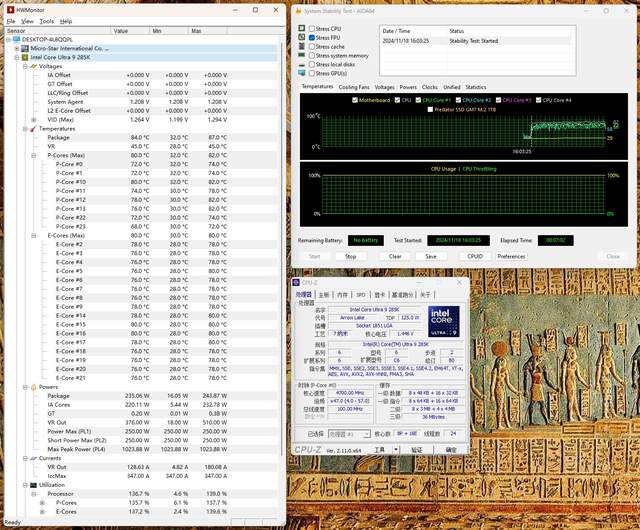Screen dimensions: 640x530
Task: Click the Micro-Star International motherboard icon
Action: pyautogui.click(x=25, y=47)
